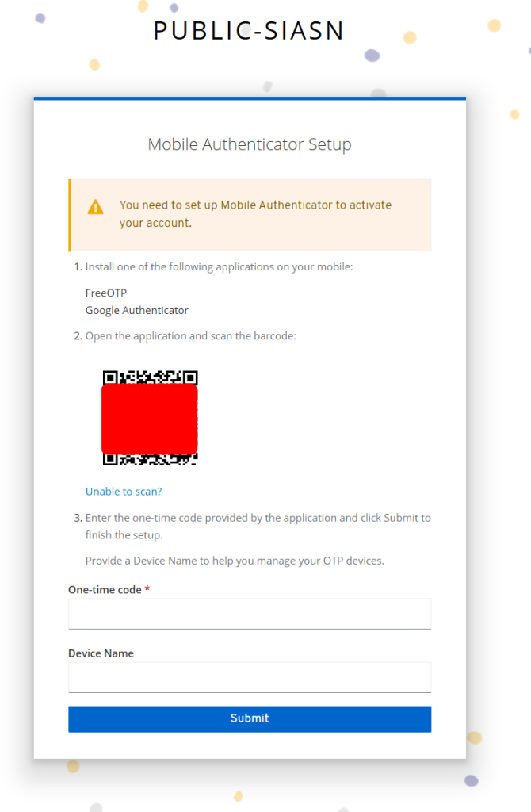This screenshot has width=531, height=812.
Task: Click the QR code's top-left corner square
Action: point(111,377)
